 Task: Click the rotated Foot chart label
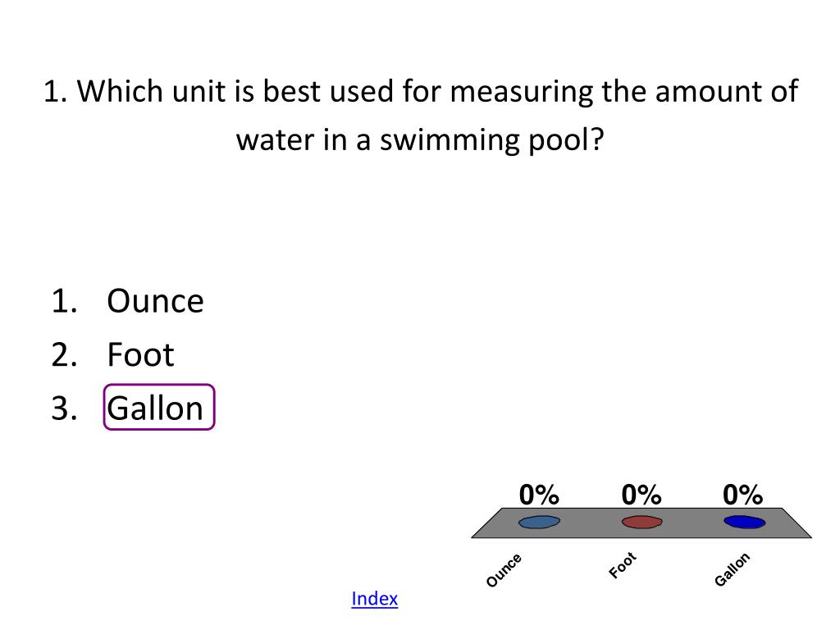click(623, 565)
